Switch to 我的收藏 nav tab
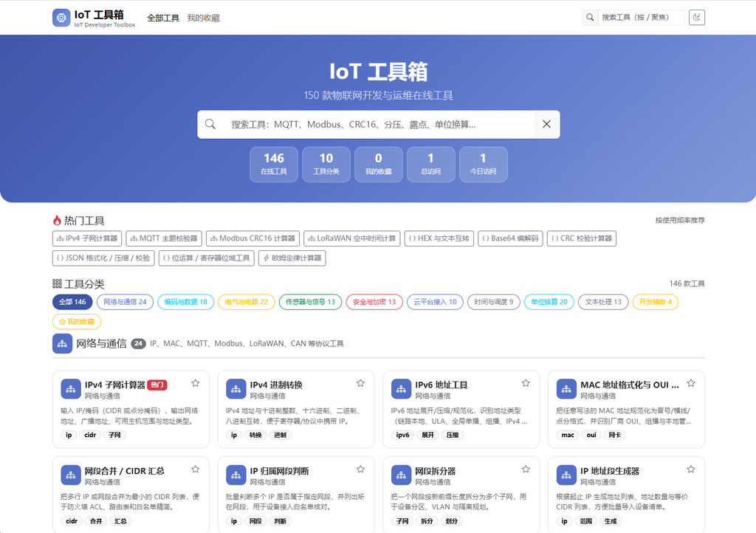 pos(204,18)
